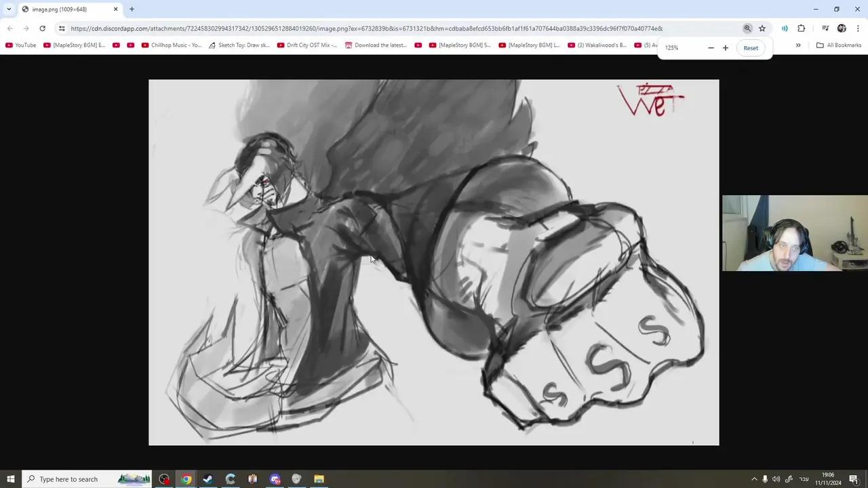Reload the current page
Screen dimensions: 868x488
(x=42, y=28)
